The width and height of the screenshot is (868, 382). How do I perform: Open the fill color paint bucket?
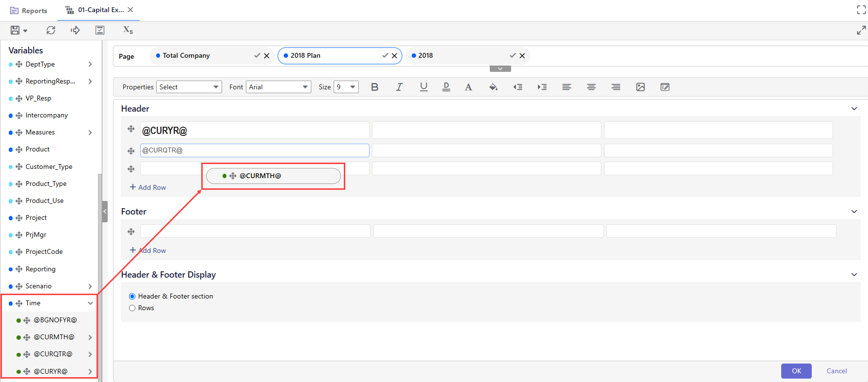pyautogui.click(x=493, y=87)
